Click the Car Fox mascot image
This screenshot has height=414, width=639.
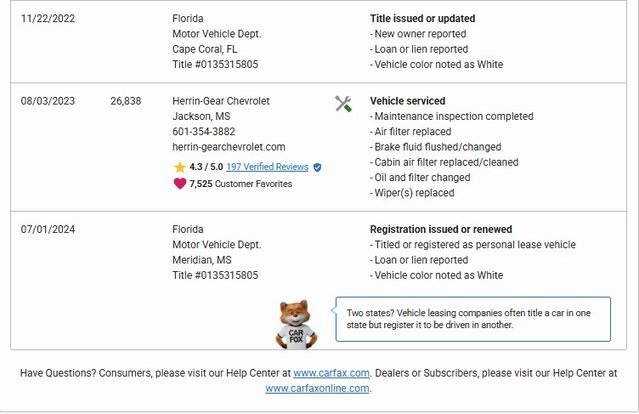pyautogui.click(x=295, y=323)
